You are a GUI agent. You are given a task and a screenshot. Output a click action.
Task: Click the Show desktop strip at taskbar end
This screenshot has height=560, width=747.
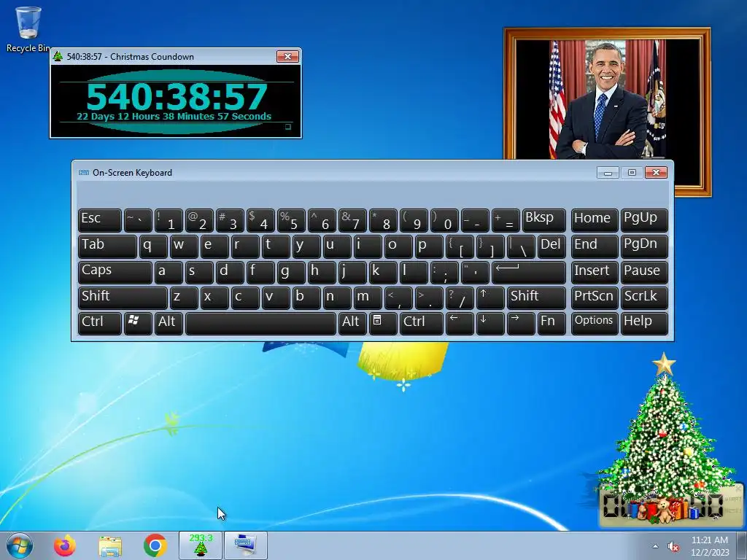742,545
